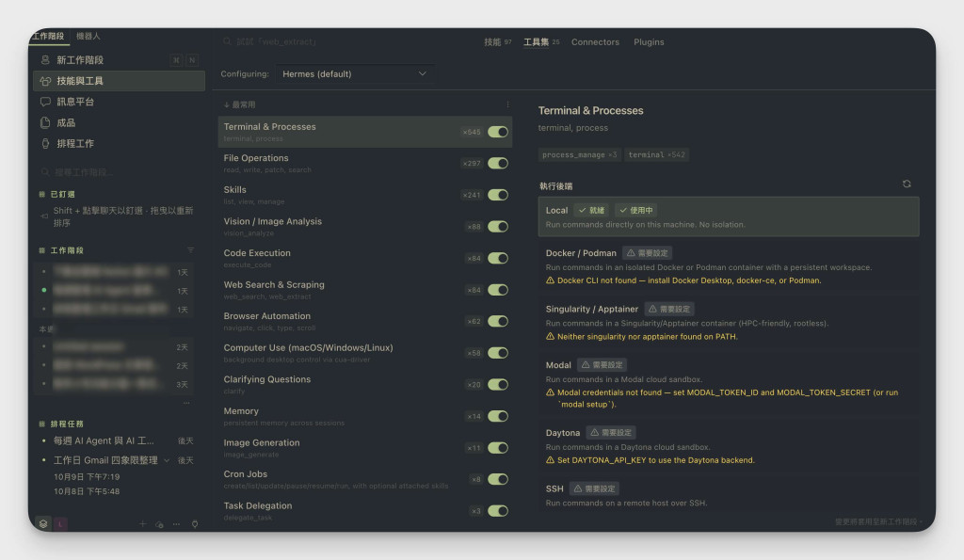Open the three-dot menu above the tool list
Viewport: 964px width, 560px height.
point(507,104)
